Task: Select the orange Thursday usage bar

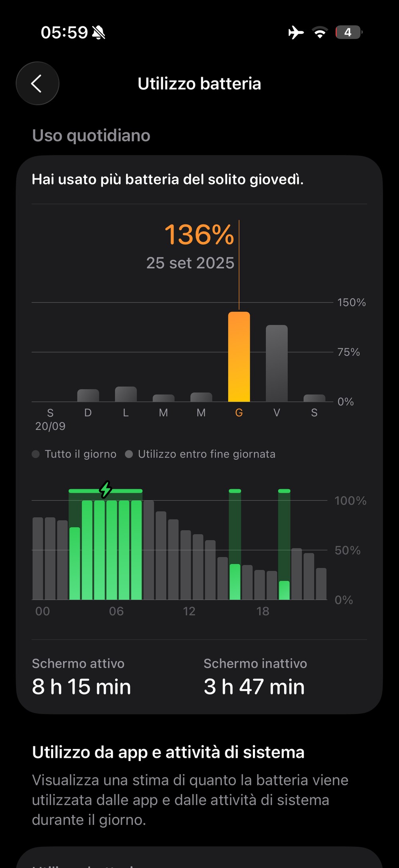Action: pos(239,357)
